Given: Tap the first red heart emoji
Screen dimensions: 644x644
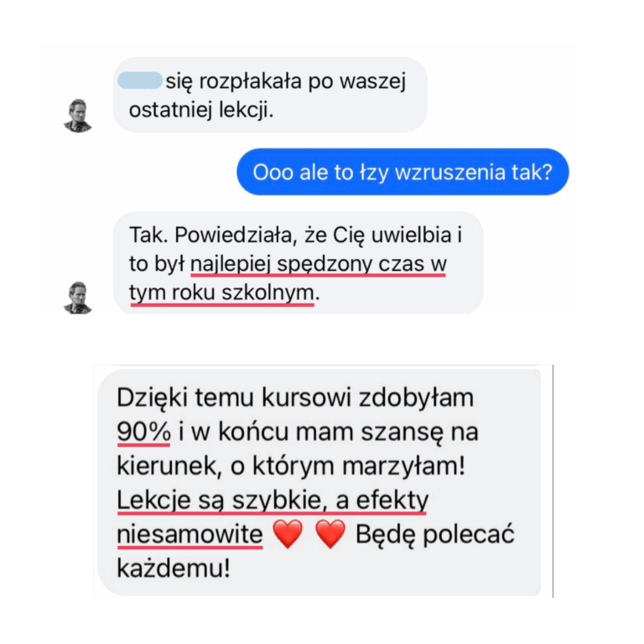Looking at the screenshot, I should (x=288, y=533).
